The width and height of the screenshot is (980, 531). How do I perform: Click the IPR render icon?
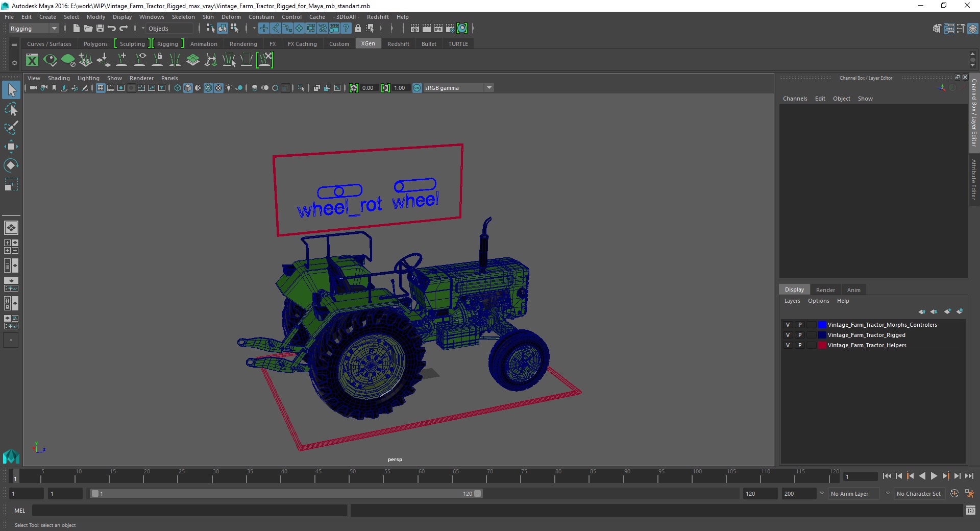438,29
